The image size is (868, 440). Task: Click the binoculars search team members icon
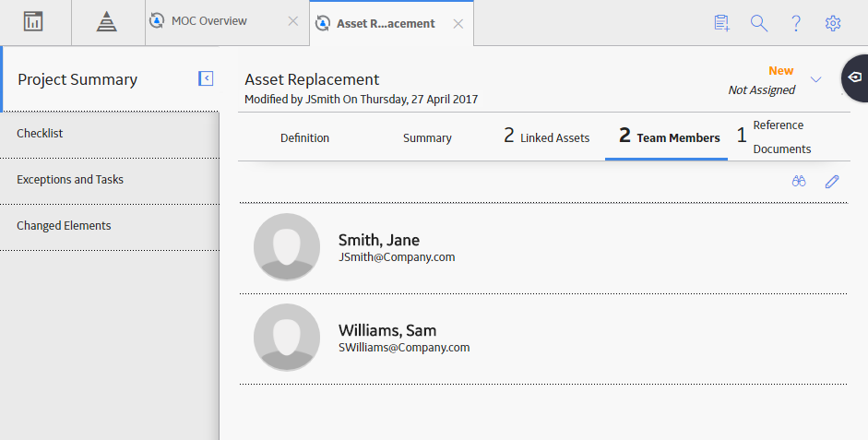798,181
